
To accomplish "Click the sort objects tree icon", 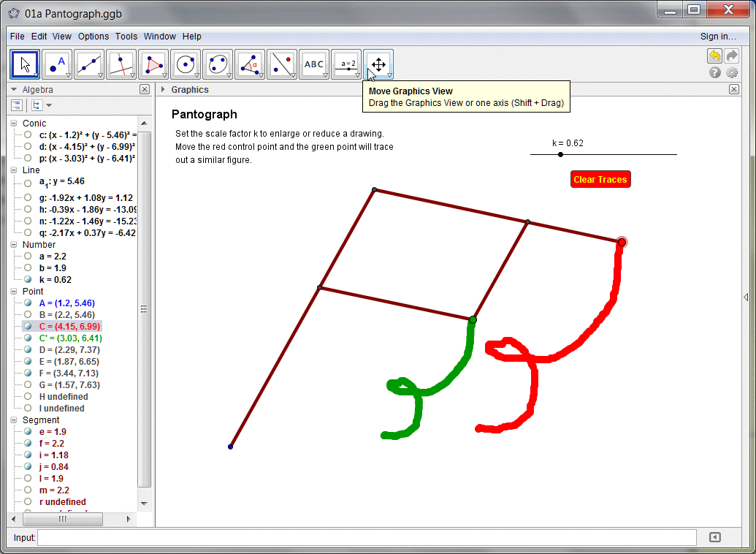I will click(x=37, y=105).
